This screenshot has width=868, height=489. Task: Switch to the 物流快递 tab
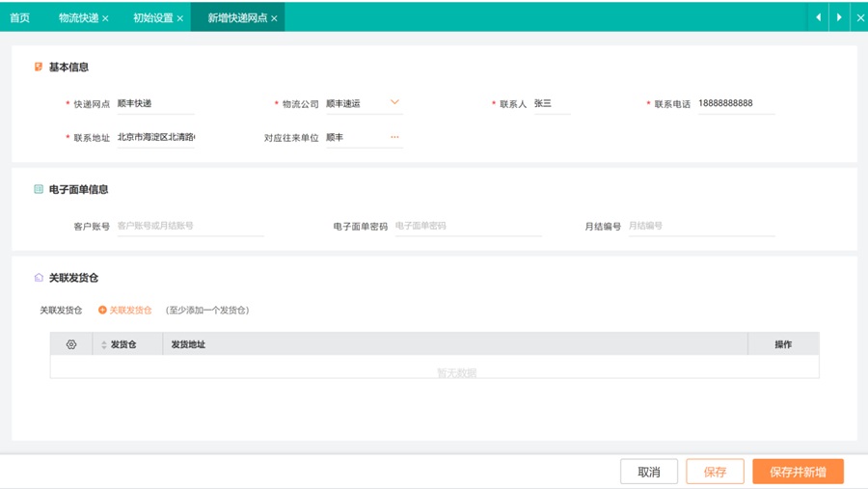coord(78,17)
